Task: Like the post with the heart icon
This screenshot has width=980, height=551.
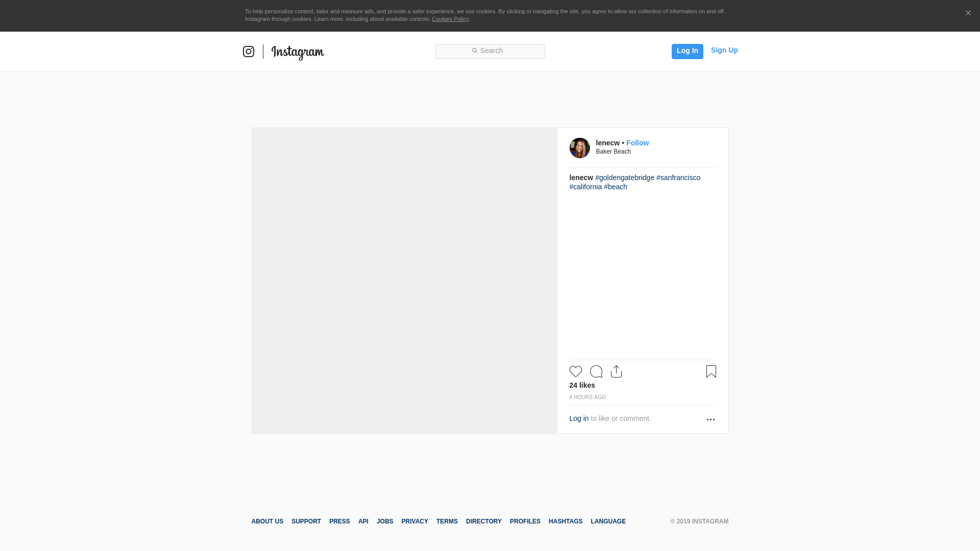Action: tap(575, 371)
